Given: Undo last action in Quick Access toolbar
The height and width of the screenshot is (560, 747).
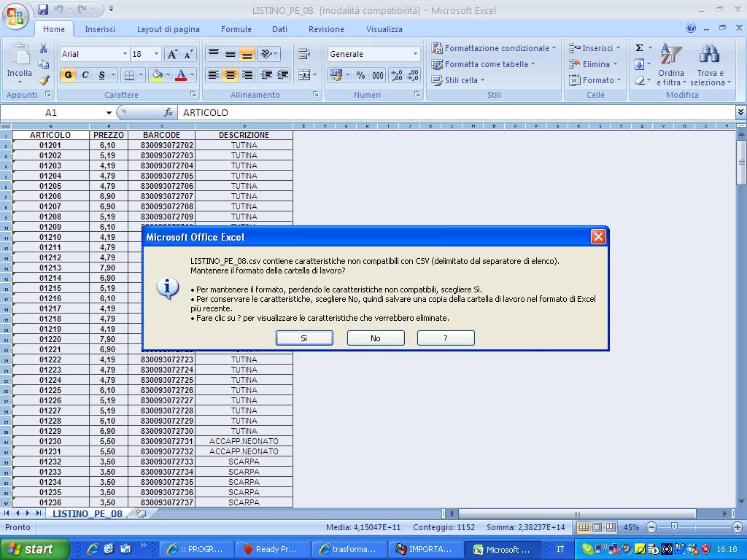Looking at the screenshot, I should pos(58,9).
